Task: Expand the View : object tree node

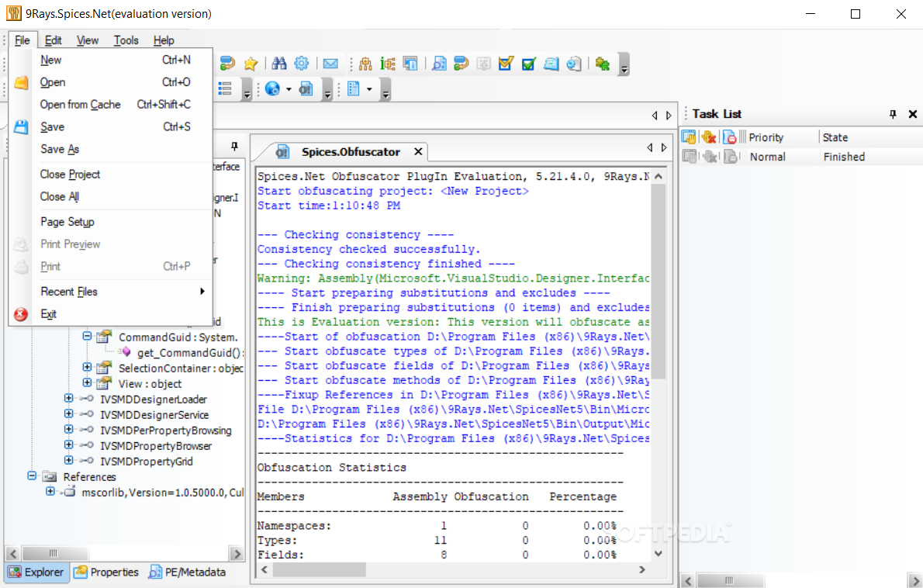Action: point(87,382)
